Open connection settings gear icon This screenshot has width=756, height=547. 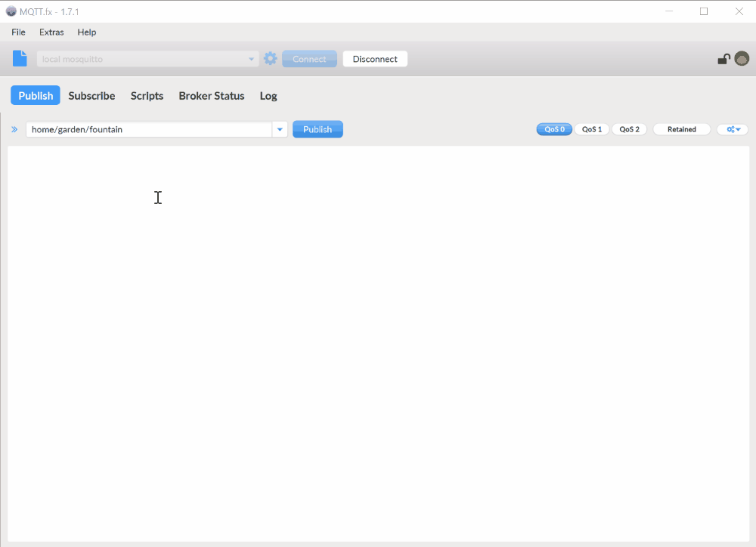[x=271, y=59]
